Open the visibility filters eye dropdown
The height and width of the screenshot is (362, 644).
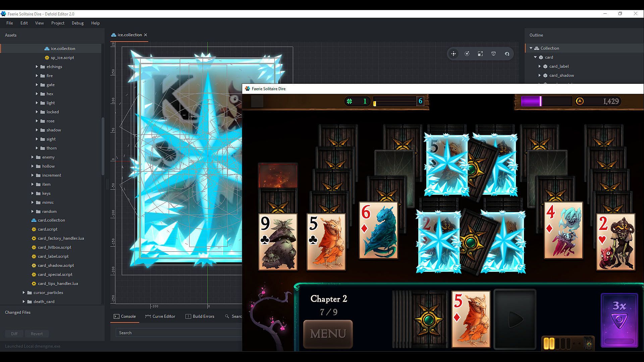pos(507,54)
